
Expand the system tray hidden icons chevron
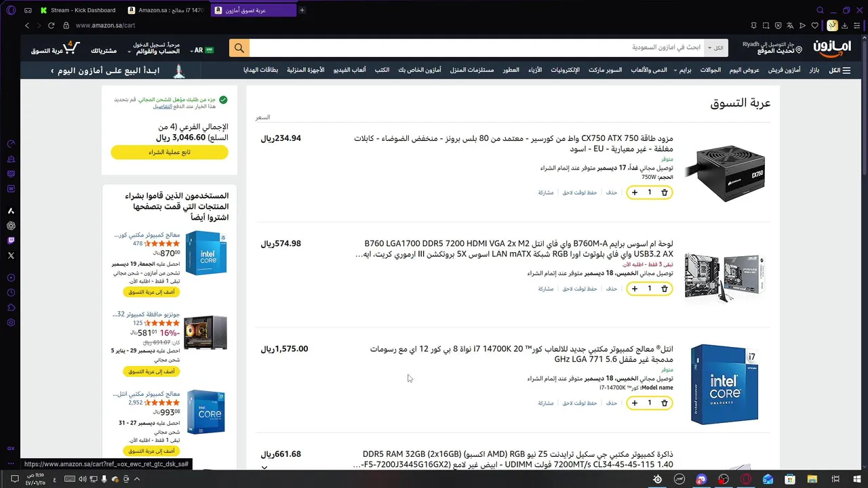point(138,479)
